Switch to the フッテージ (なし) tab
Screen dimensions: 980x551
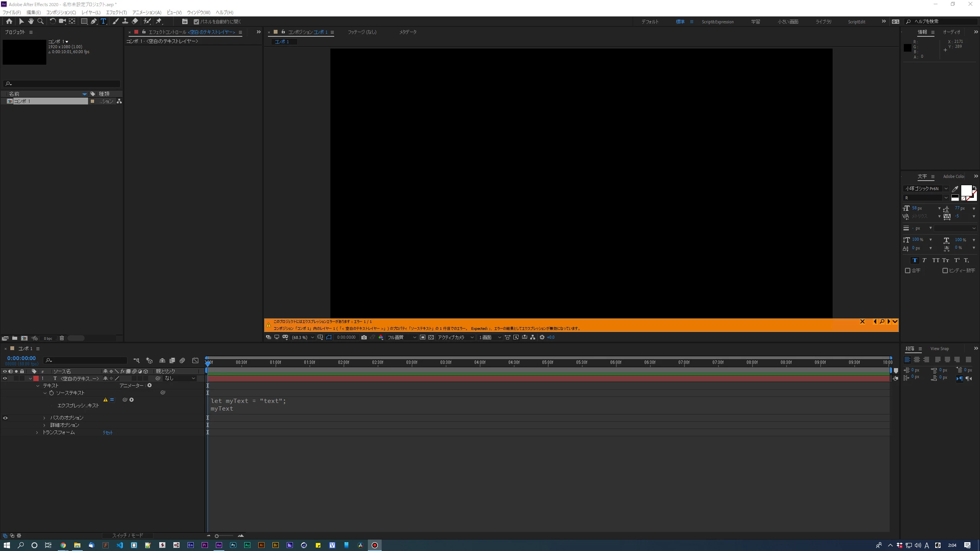[362, 32]
